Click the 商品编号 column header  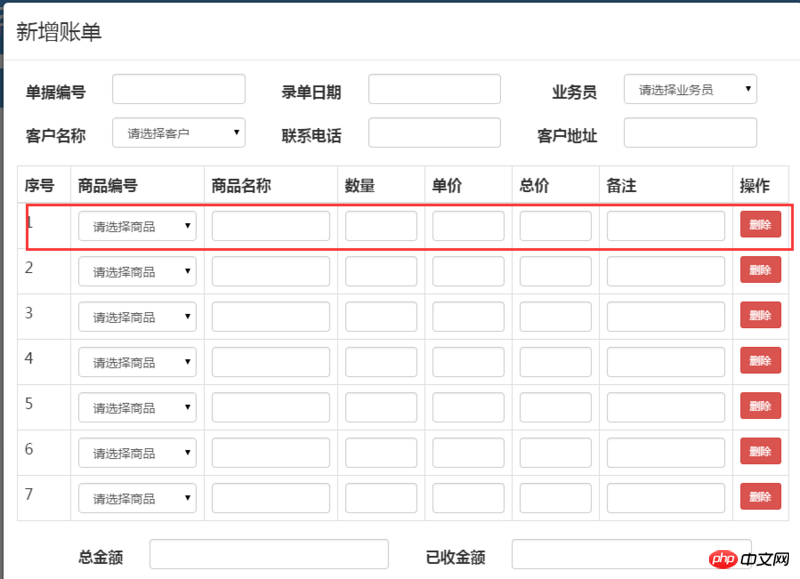click(108, 185)
